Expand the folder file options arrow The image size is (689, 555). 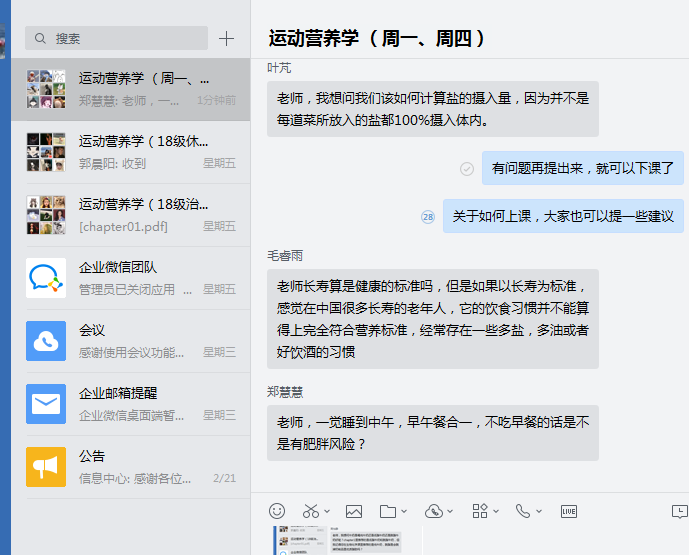[x=403, y=512]
